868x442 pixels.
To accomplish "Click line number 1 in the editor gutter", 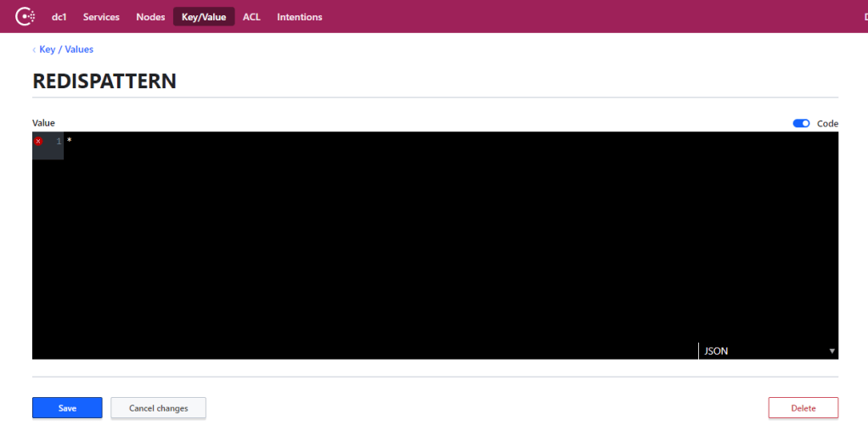I will pos(59,141).
